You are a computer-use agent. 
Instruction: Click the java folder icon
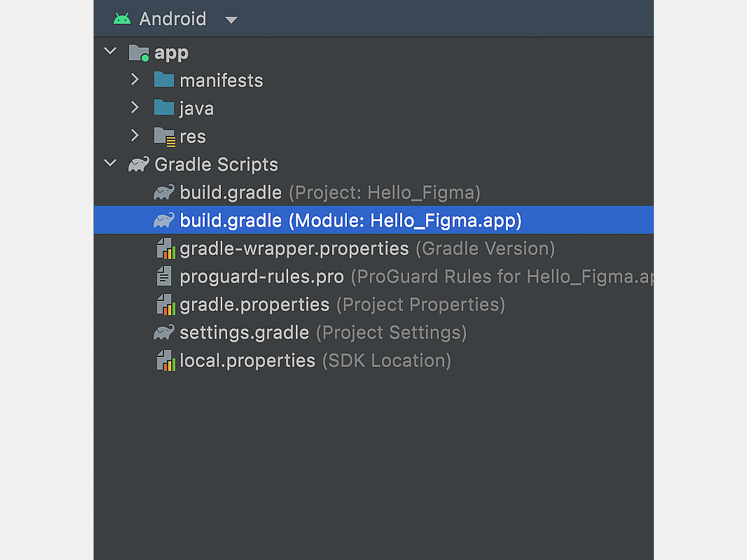pyautogui.click(x=164, y=108)
